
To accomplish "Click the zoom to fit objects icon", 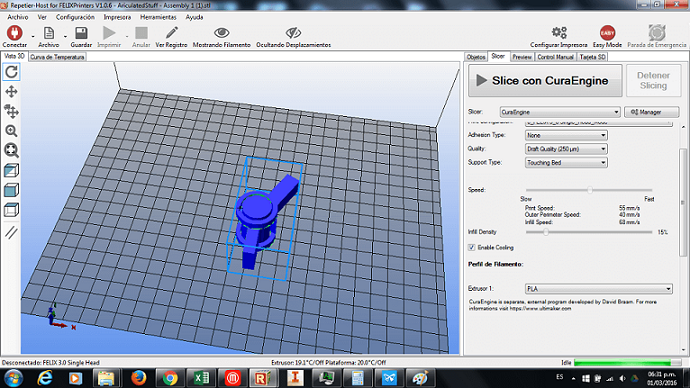I will click(11, 150).
